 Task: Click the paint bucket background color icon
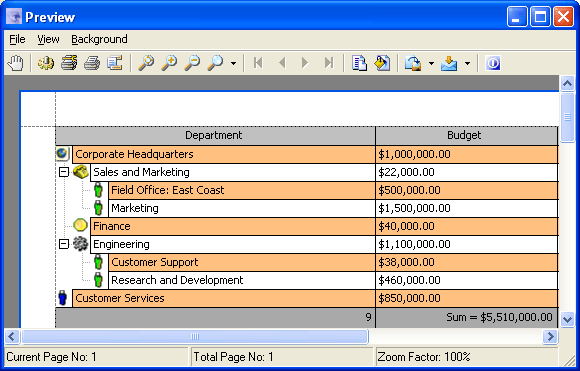(x=382, y=63)
